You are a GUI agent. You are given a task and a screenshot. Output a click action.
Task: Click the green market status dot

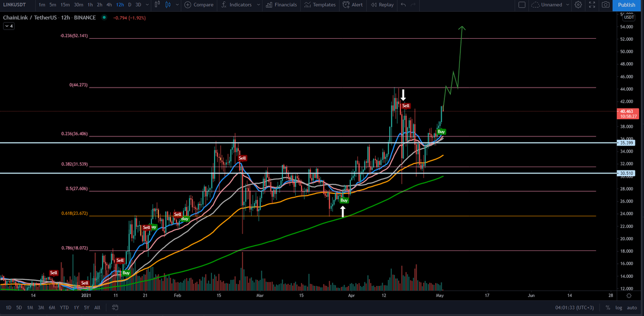104,18
